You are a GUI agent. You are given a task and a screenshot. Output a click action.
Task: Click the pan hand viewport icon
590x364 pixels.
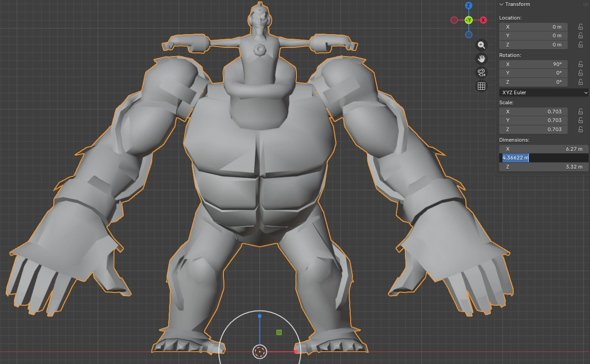pyautogui.click(x=481, y=58)
